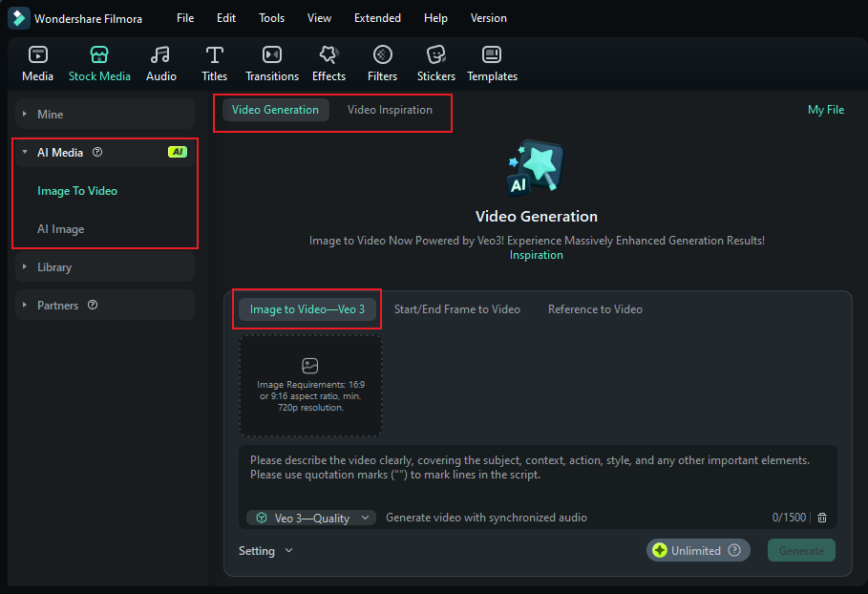Click the Veo 3 model cube icon
868x594 pixels.
262,518
